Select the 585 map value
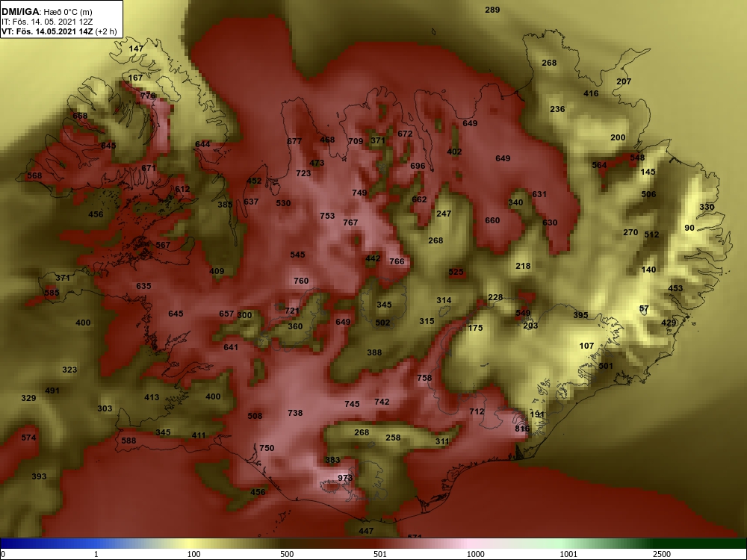 52,293
